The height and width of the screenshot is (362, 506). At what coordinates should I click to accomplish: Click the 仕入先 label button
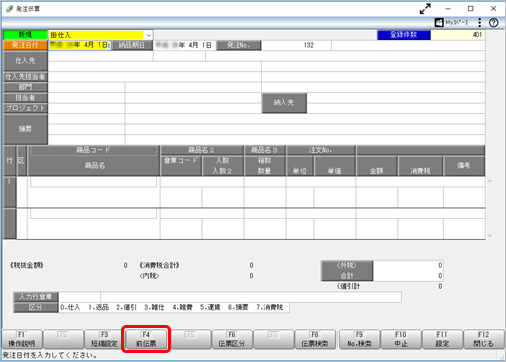[x=25, y=61]
